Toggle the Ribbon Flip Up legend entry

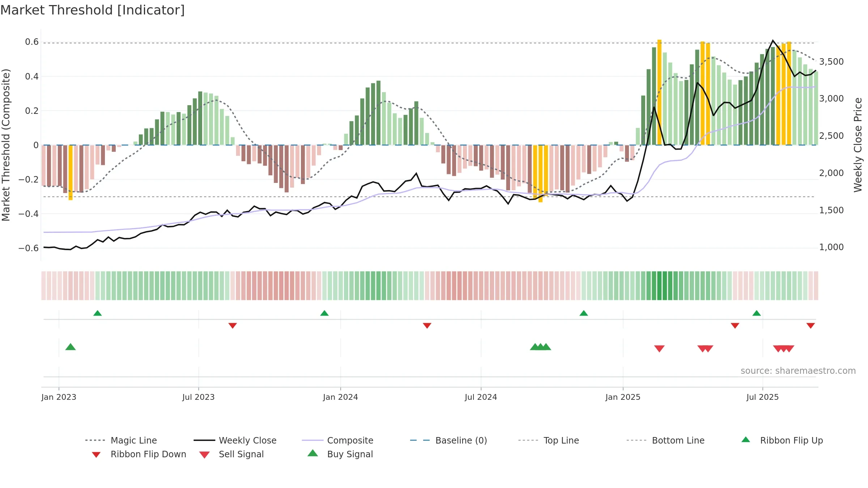(x=782, y=440)
